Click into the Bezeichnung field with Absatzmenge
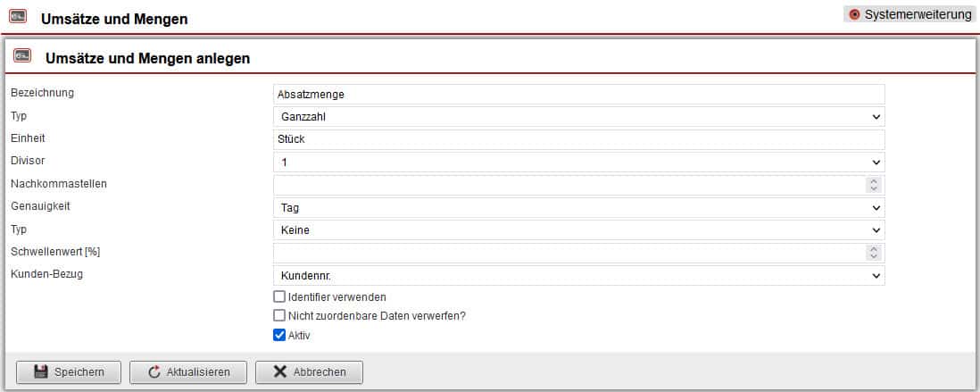 pyautogui.click(x=578, y=94)
